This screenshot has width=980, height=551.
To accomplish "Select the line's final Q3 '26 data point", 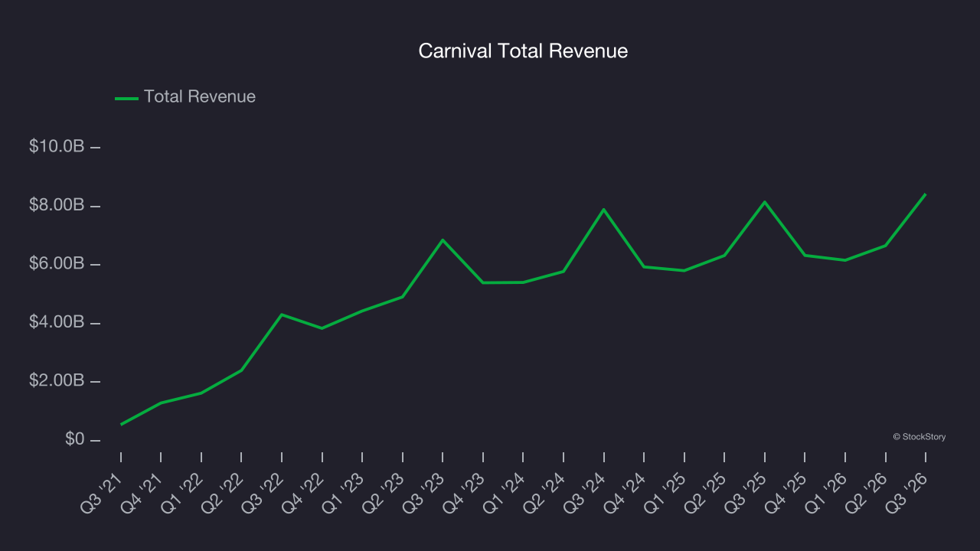I will pos(925,194).
